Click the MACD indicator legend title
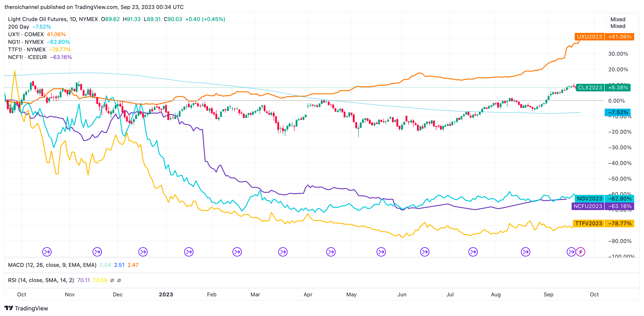Screen dimensions: 644x316 [52, 265]
